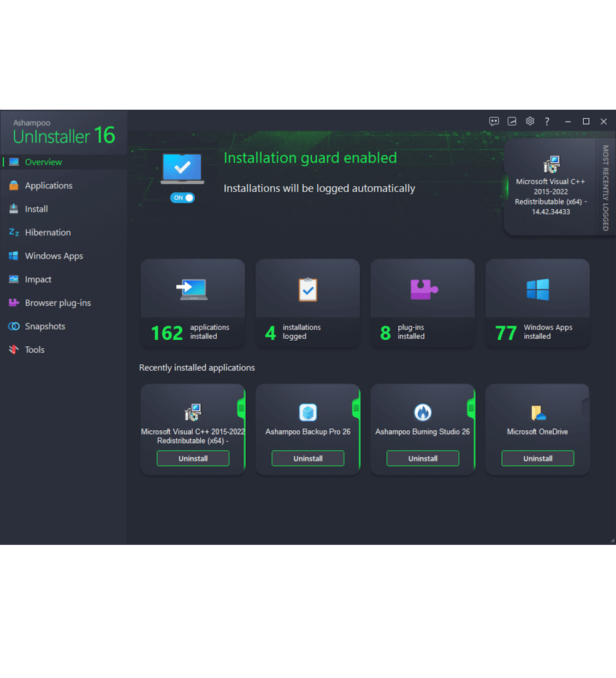
Task: Open the Applications section in sidebar
Action: click(x=49, y=186)
